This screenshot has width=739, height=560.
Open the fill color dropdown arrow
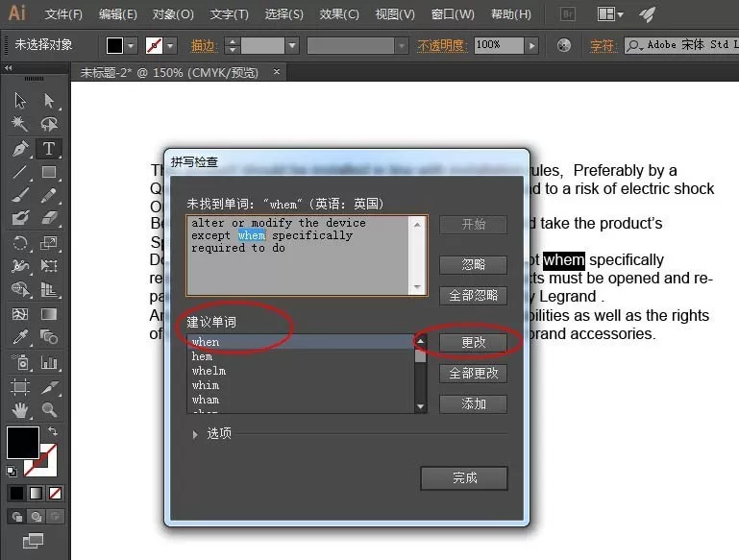tap(131, 46)
